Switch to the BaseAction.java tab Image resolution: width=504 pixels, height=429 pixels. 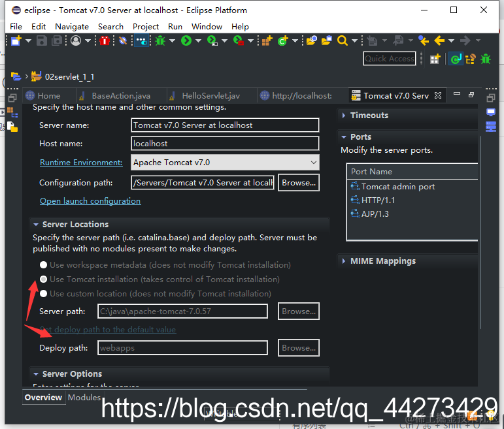point(121,96)
